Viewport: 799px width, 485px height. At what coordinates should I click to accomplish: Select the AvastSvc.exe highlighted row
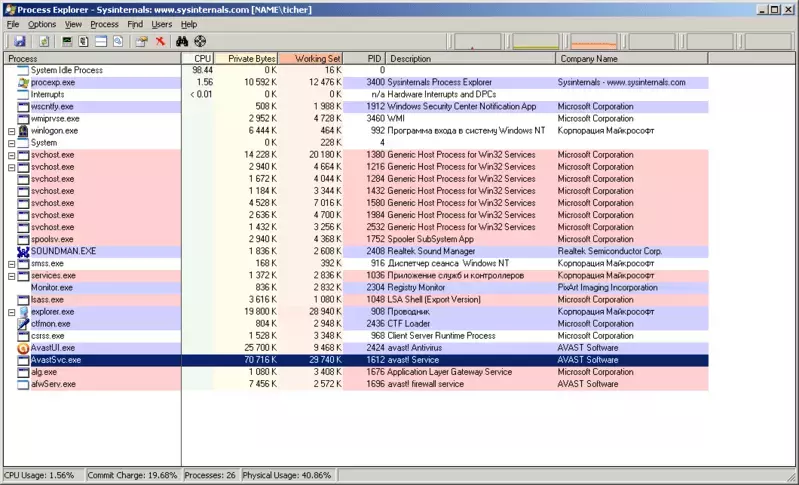pyautogui.click(x=356, y=360)
